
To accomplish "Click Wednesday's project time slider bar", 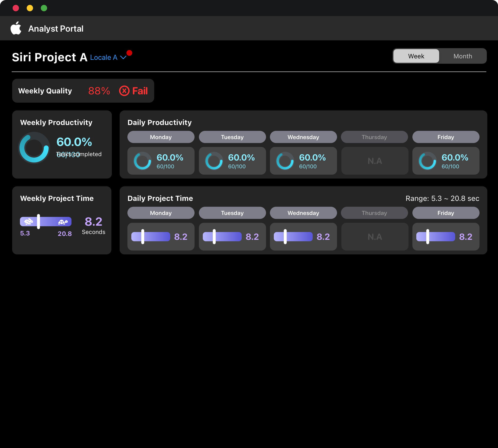I will point(293,237).
